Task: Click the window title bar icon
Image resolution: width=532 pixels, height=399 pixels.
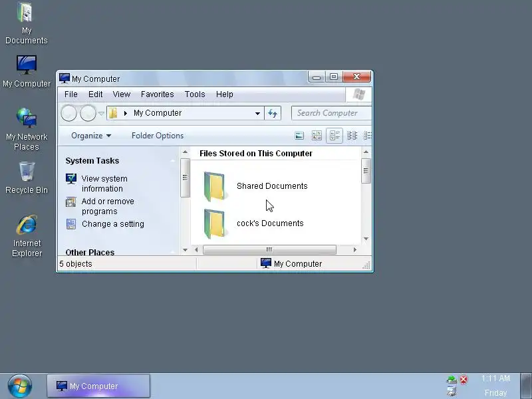Action: click(65, 78)
